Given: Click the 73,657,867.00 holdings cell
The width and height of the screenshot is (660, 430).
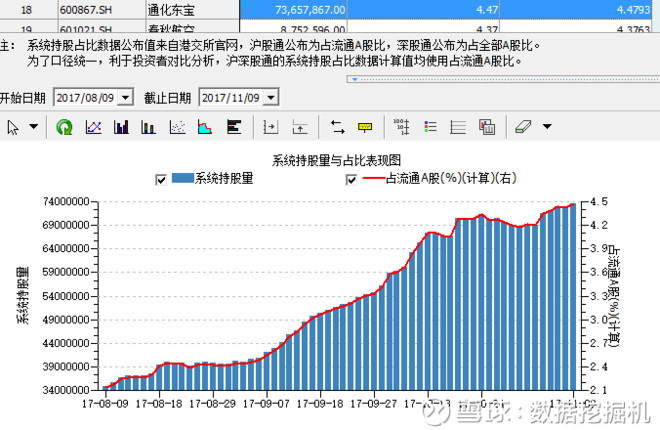Looking at the screenshot, I should (293, 10).
